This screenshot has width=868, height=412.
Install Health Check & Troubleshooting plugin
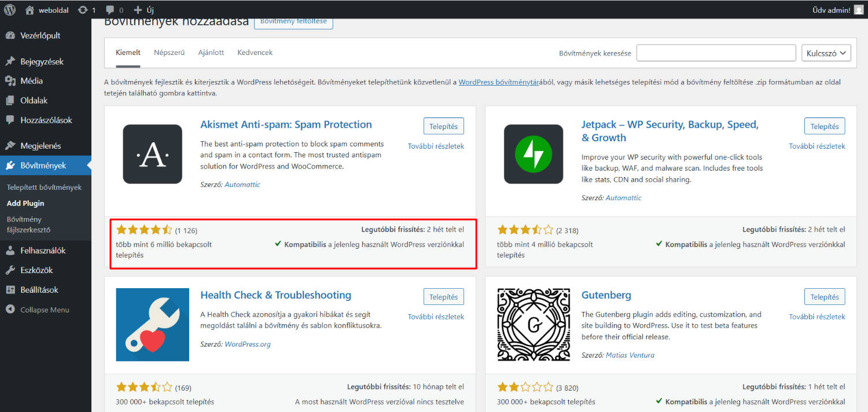444,297
